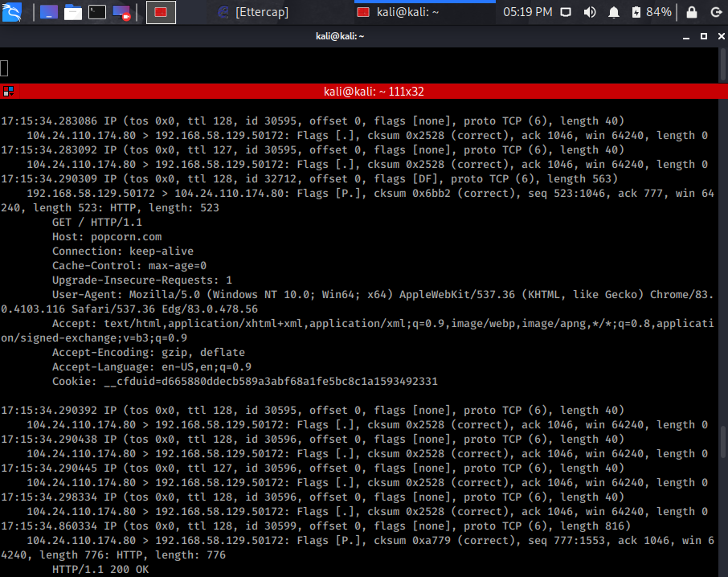Minimize the kali@kali terminal window

[x=686, y=37]
